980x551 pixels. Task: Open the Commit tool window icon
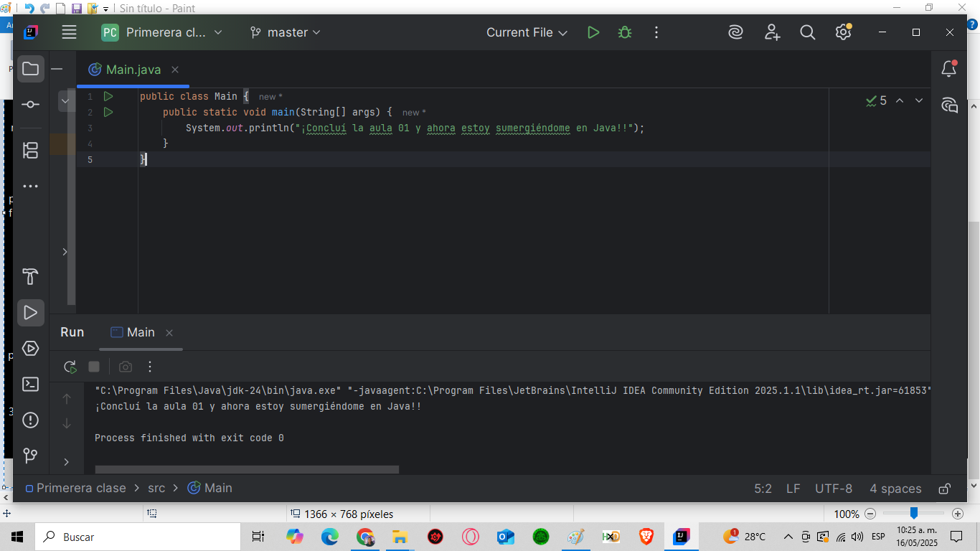coord(30,105)
